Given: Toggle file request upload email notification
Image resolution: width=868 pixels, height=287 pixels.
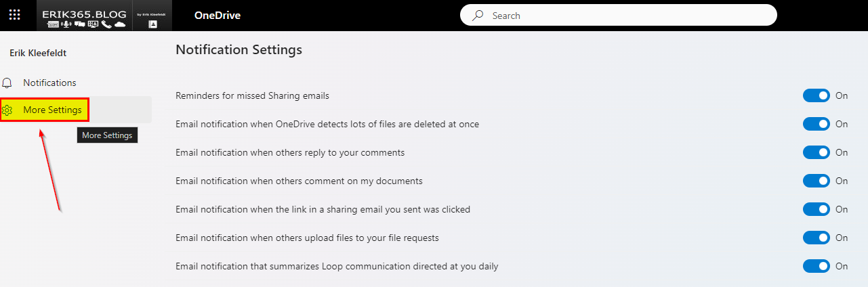Looking at the screenshot, I should click(x=816, y=238).
